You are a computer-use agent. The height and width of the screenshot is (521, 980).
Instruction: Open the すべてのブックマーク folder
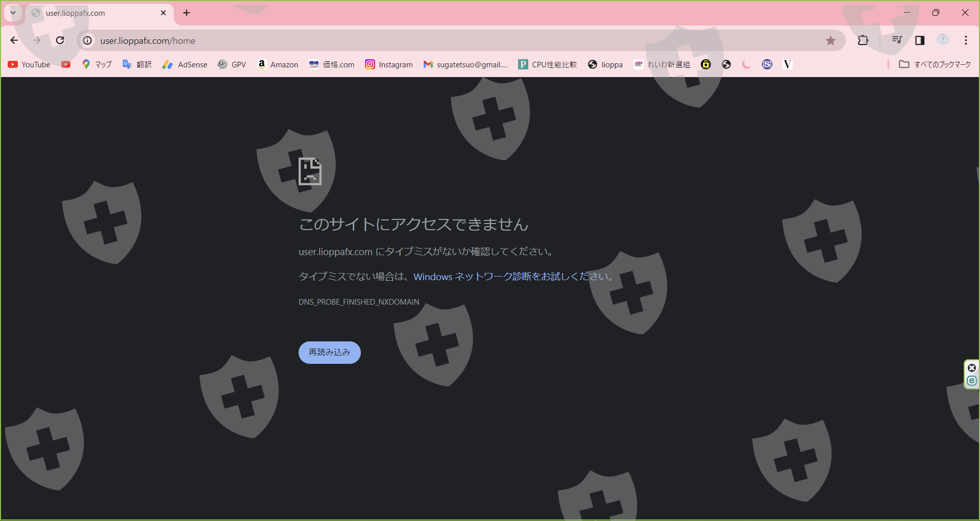point(935,64)
